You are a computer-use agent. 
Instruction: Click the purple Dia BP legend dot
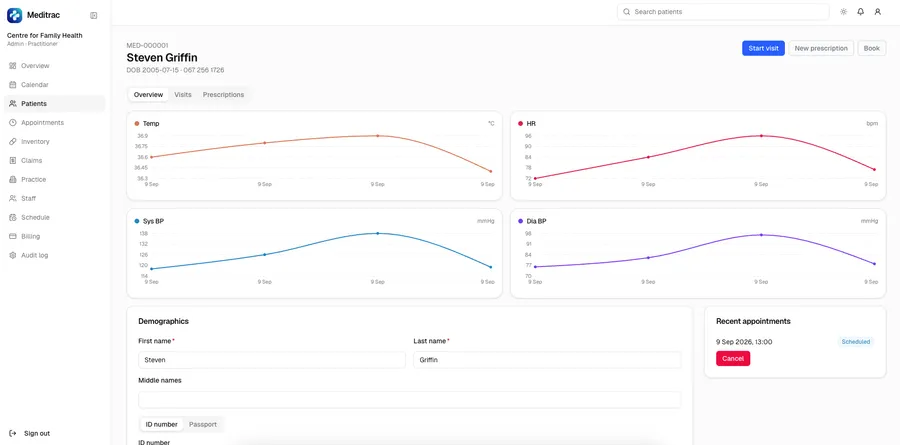[521, 221]
